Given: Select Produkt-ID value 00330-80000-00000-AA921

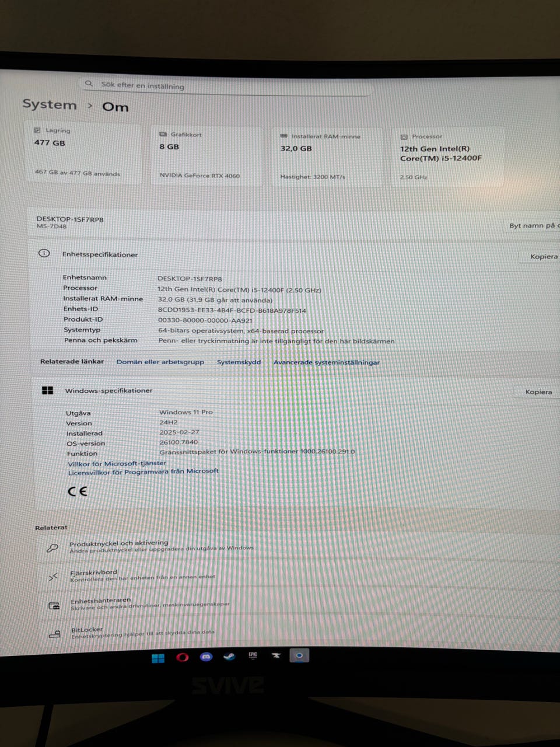Looking at the screenshot, I should [205, 320].
